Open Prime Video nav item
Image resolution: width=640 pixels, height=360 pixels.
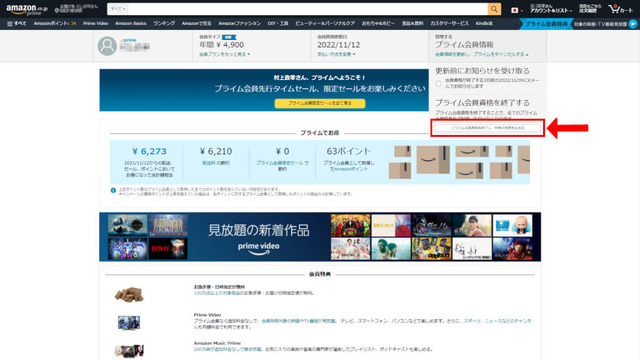(96, 24)
